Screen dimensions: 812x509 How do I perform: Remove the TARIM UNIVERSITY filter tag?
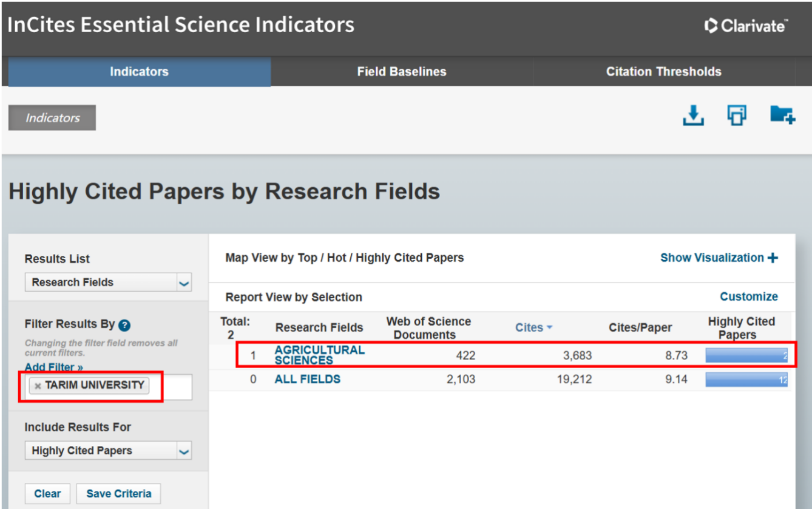coord(38,386)
